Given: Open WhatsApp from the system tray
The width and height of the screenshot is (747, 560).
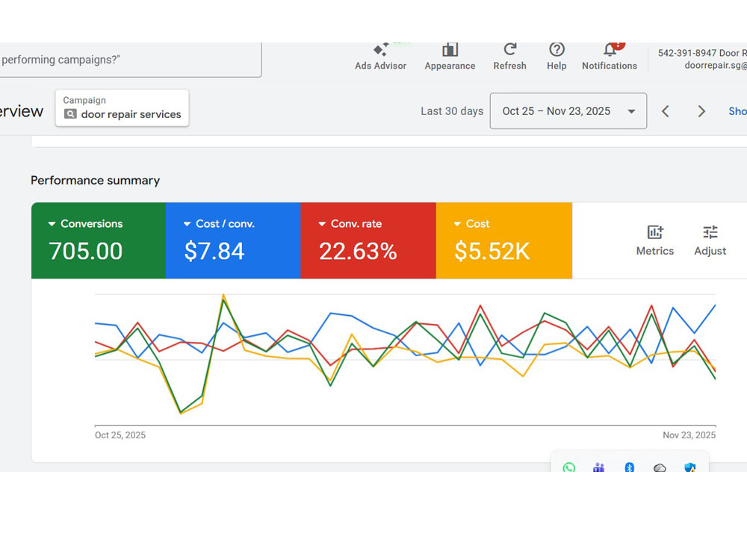Looking at the screenshot, I should 568,467.
